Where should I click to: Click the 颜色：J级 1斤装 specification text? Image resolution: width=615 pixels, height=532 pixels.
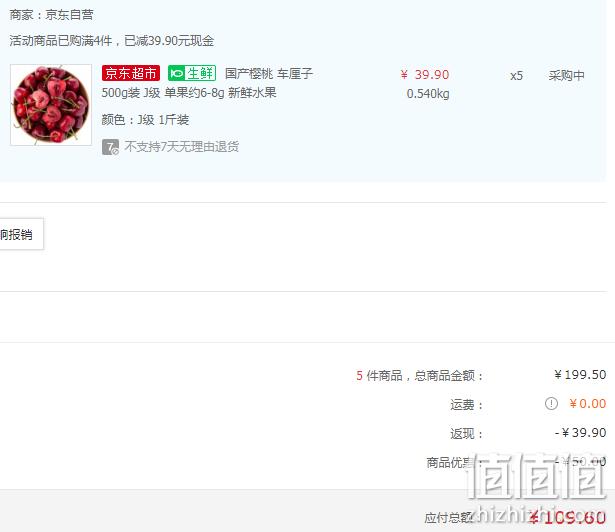[x=145, y=120]
